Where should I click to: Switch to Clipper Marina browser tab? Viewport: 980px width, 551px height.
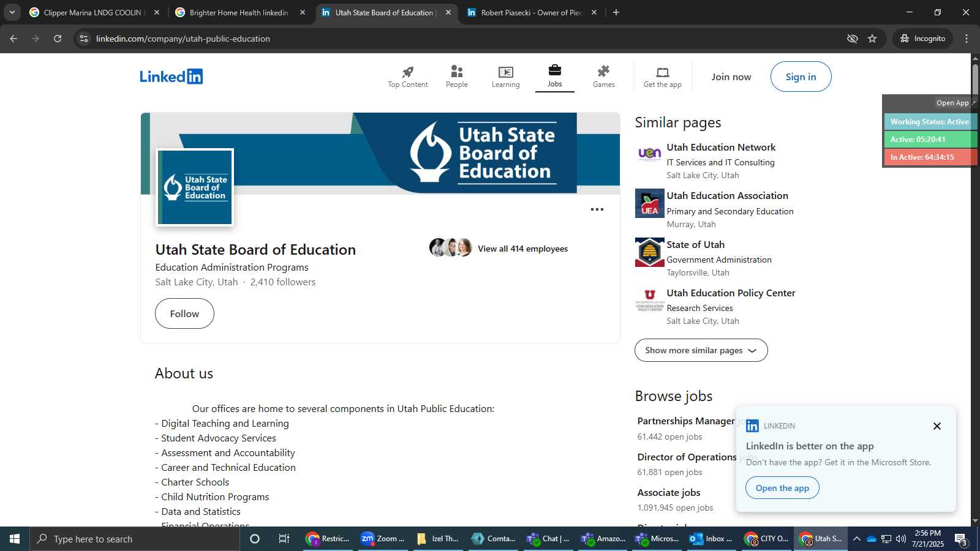94,12
